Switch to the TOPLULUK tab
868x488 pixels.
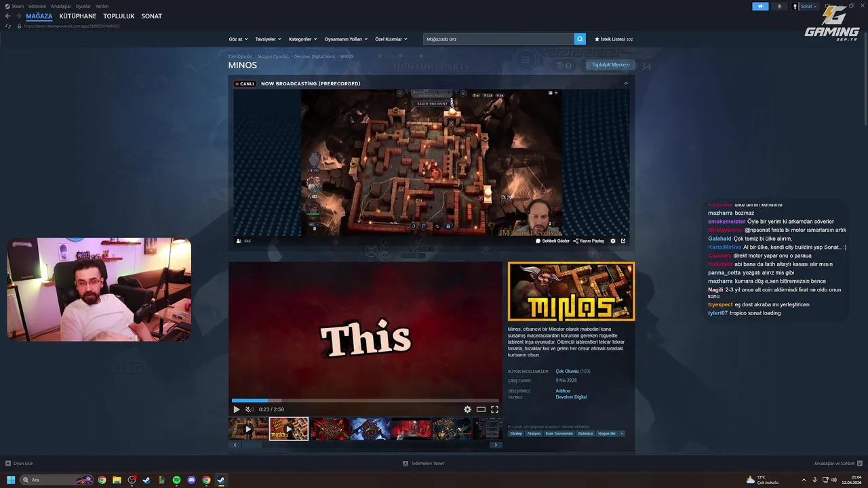click(119, 16)
